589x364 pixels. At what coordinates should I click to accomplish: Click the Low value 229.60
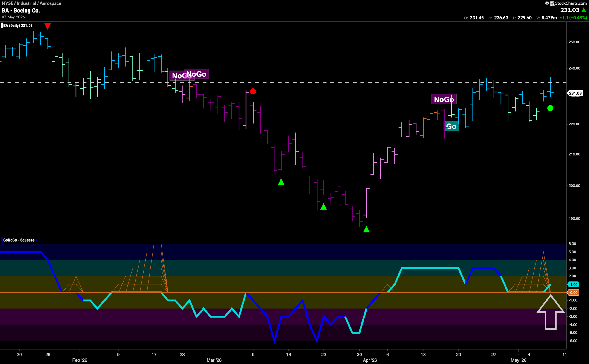tap(524, 18)
